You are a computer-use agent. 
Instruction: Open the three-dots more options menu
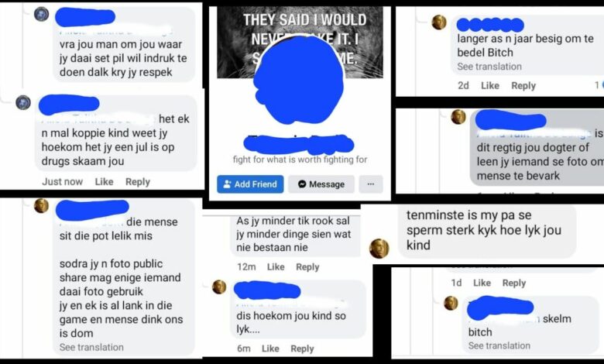(371, 184)
